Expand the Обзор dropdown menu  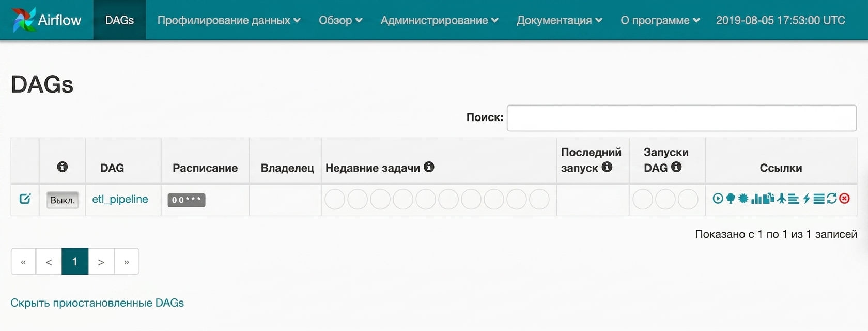pos(340,20)
